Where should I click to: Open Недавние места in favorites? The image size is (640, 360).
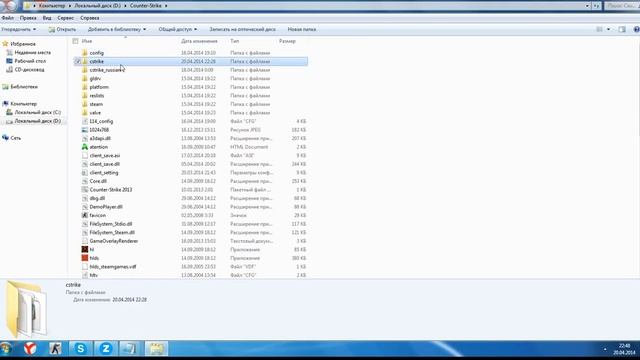(32, 52)
